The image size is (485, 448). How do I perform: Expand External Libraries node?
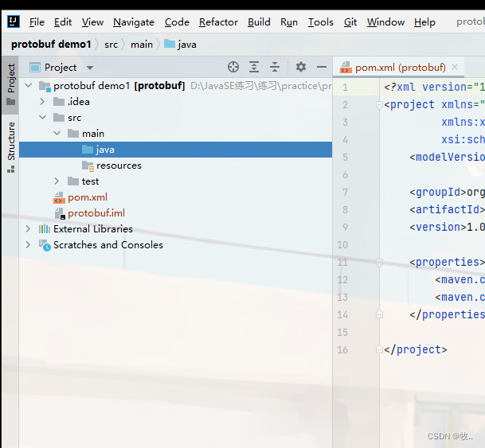tap(28, 229)
